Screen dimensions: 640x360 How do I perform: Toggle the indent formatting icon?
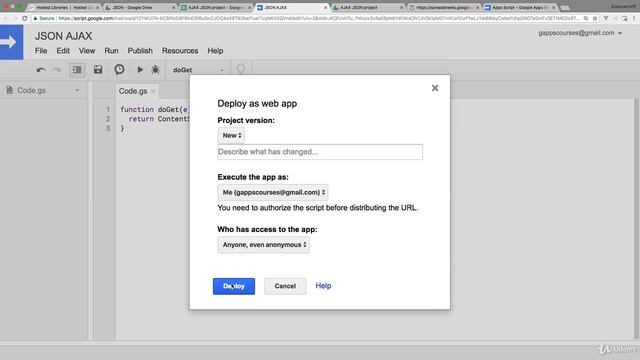tap(77, 70)
